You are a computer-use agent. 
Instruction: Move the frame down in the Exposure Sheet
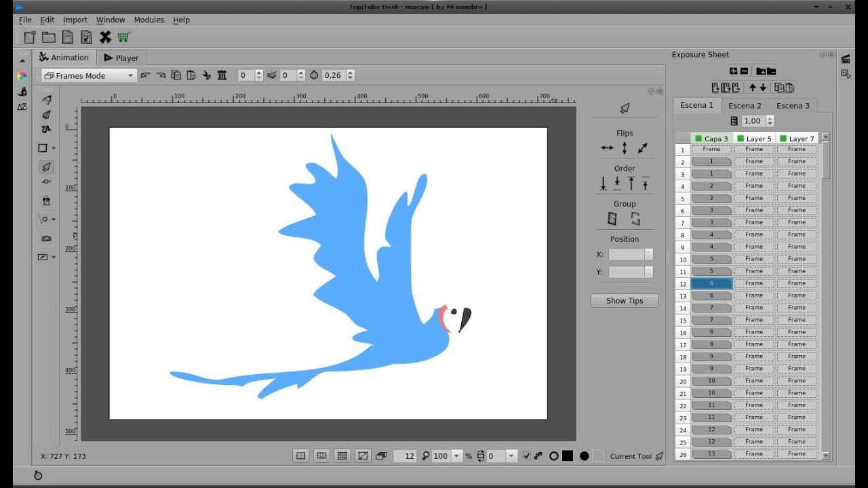tap(763, 87)
